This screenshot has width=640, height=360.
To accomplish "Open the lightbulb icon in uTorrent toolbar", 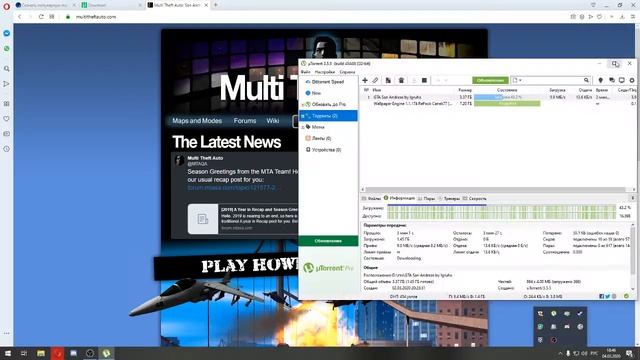I will (x=600, y=80).
